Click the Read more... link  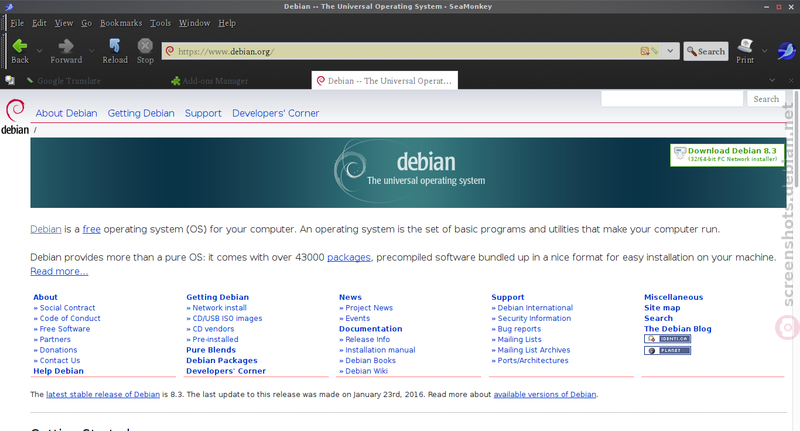click(x=59, y=271)
